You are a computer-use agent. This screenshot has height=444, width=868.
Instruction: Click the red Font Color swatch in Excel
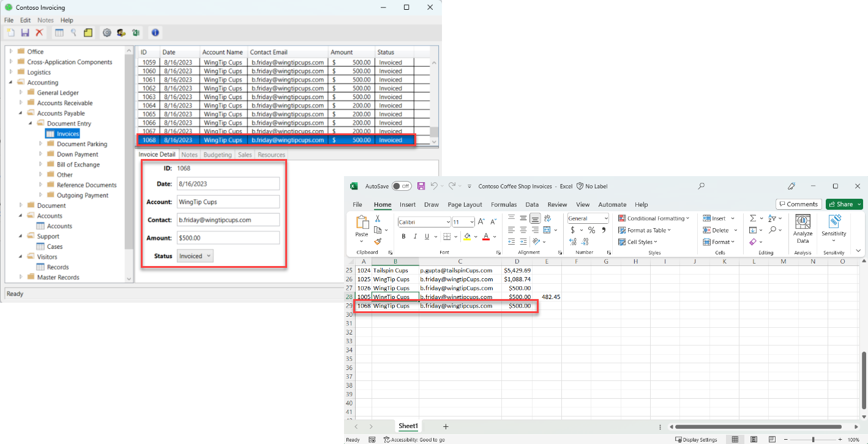point(486,236)
